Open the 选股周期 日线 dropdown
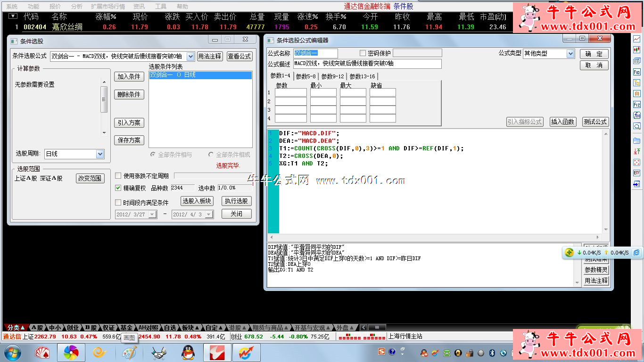This screenshot has height=362, width=644. 100,154
